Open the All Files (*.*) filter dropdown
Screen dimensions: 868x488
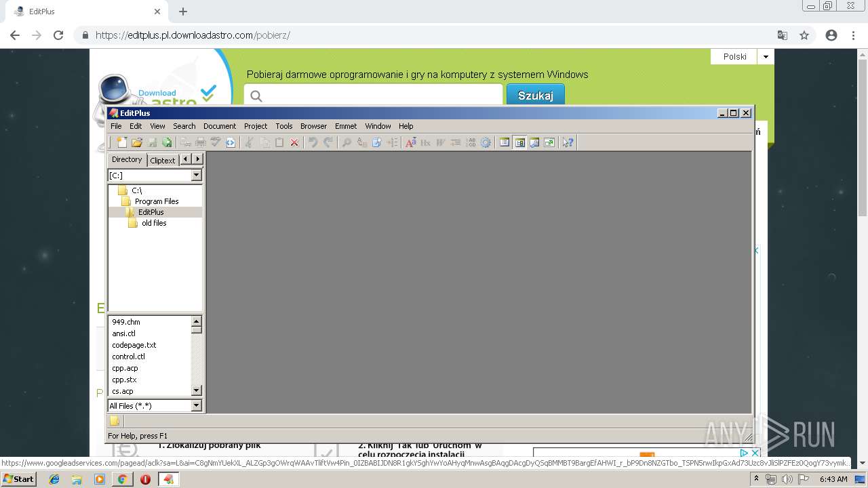197,406
